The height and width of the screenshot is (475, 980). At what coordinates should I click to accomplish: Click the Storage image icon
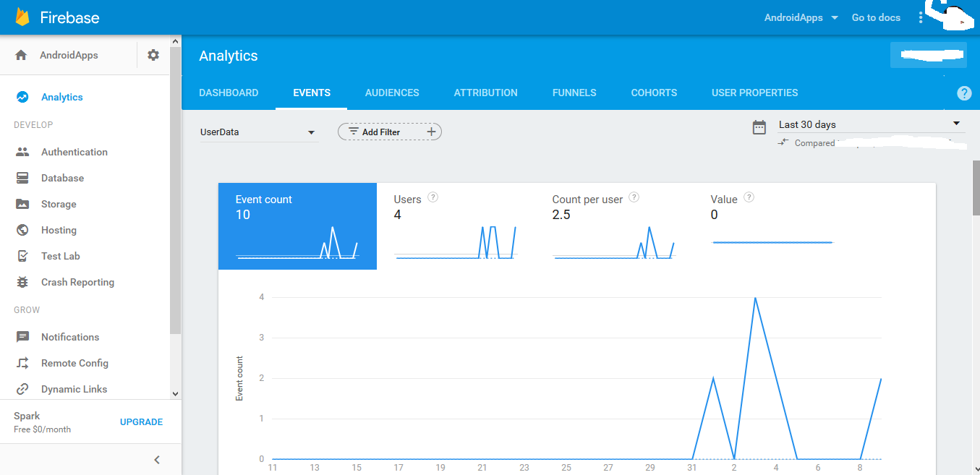(22, 204)
